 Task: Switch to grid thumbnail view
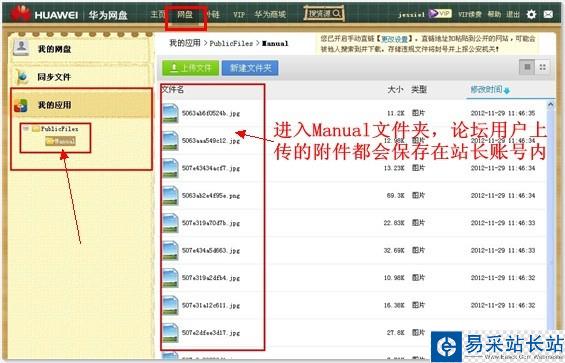click(543, 67)
